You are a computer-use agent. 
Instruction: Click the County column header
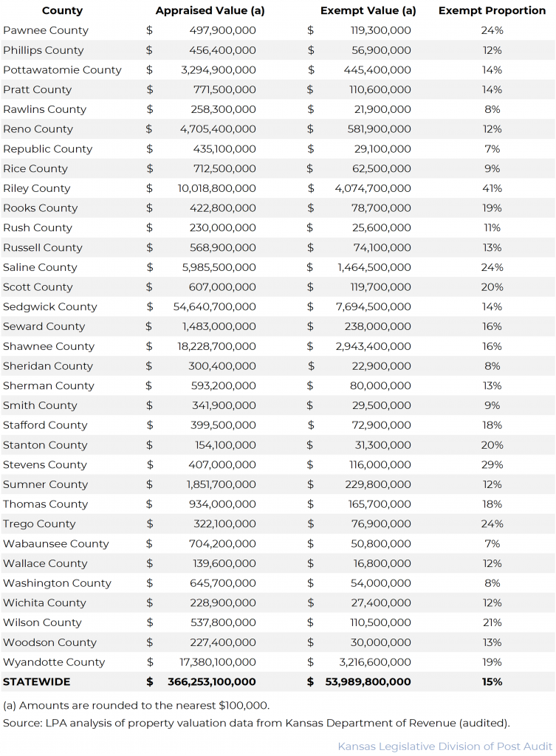pyautogui.click(x=62, y=11)
